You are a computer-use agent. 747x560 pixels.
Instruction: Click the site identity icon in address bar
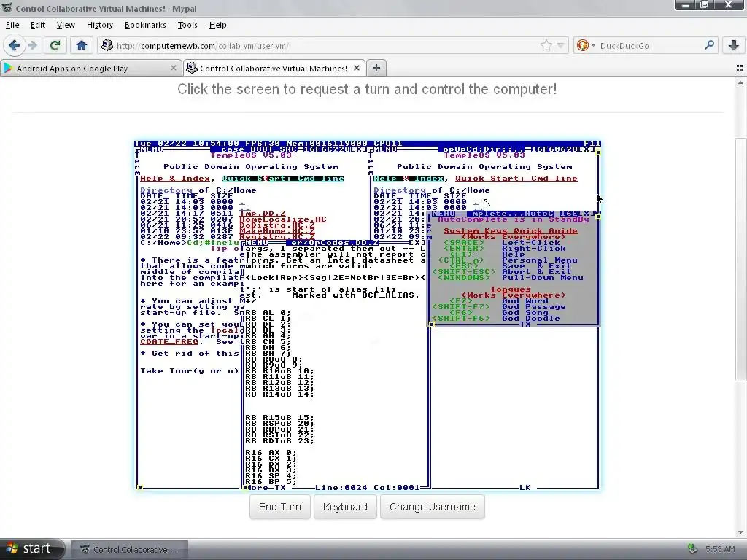[x=107, y=45]
